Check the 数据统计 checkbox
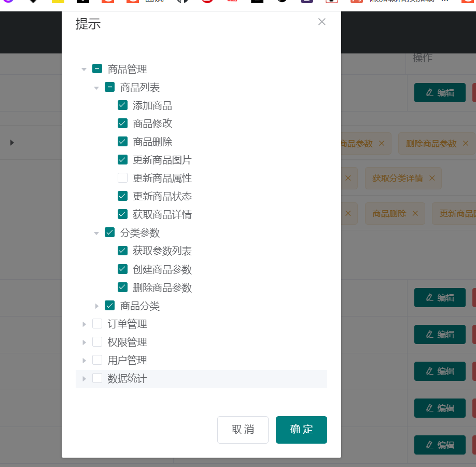476x467 pixels. coord(97,378)
